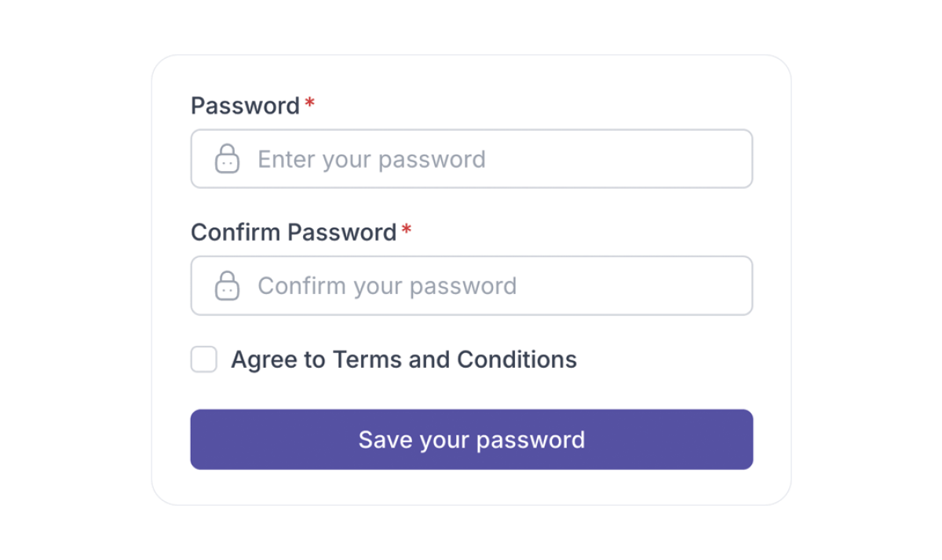Click the word "Confirm" in Confirm Password label
942x560 pixels.
(x=236, y=233)
